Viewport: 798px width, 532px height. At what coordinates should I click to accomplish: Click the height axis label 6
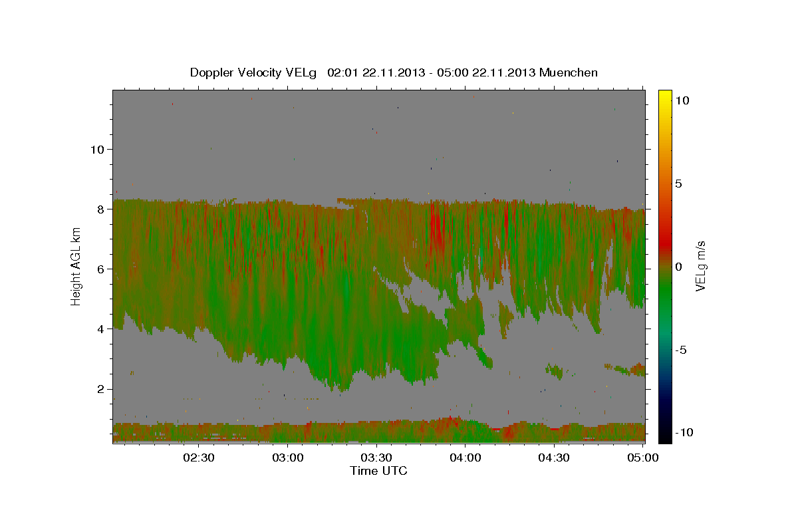[101, 269]
